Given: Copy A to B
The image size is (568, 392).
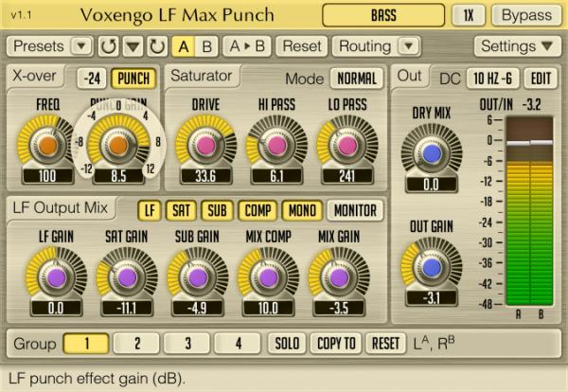Looking at the screenshot, I should tap(247, 46).
